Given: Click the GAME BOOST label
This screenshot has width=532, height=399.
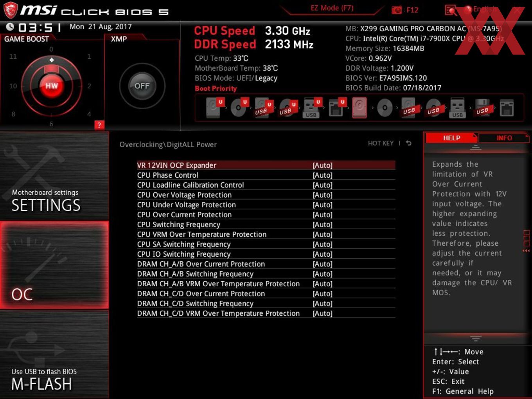Looking at the screenshot, I should [27, 39].
